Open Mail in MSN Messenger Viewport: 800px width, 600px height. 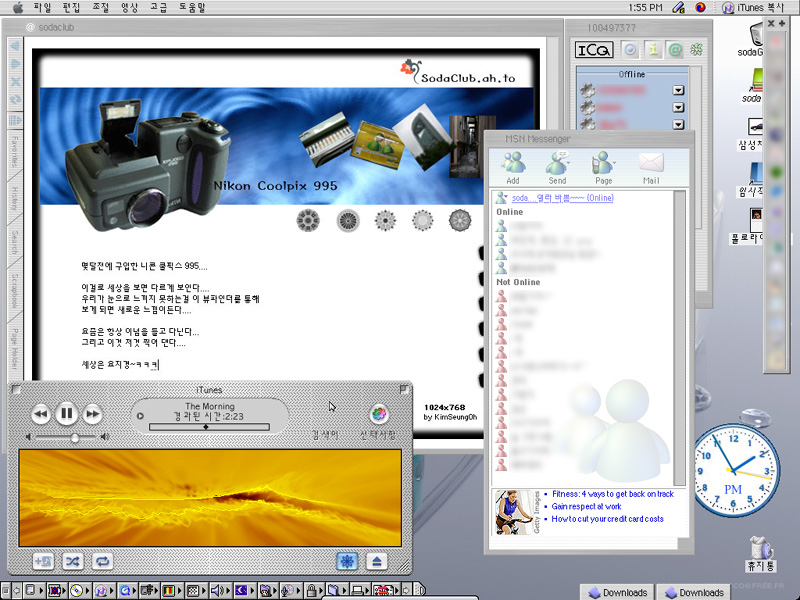(x=651, y=167)
